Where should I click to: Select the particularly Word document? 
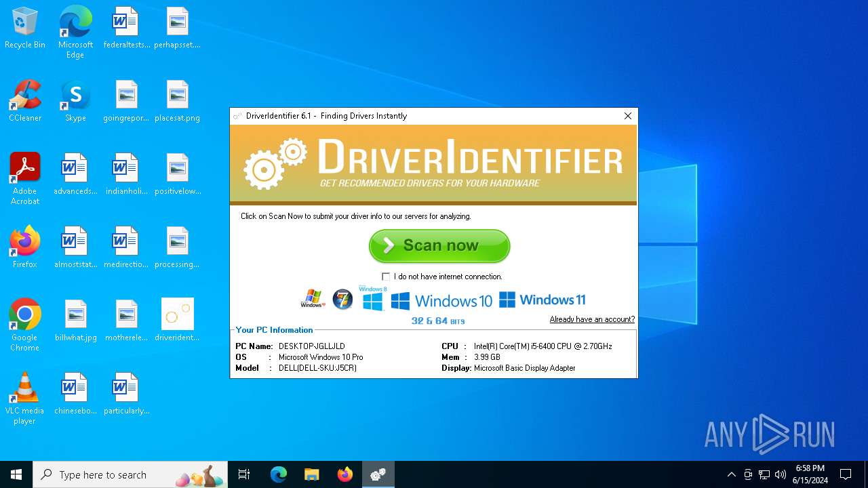tap(126, 394)
